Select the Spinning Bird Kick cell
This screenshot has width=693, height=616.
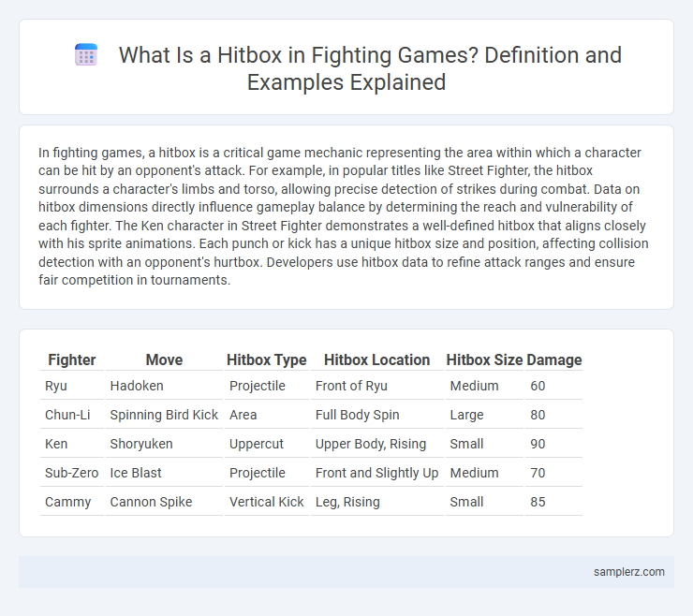pos(164,415)
